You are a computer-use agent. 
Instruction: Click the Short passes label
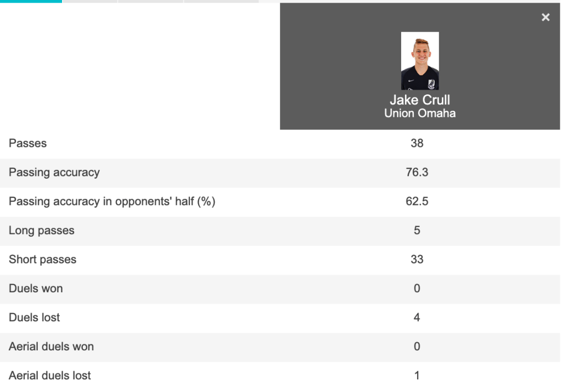(43, 260)
